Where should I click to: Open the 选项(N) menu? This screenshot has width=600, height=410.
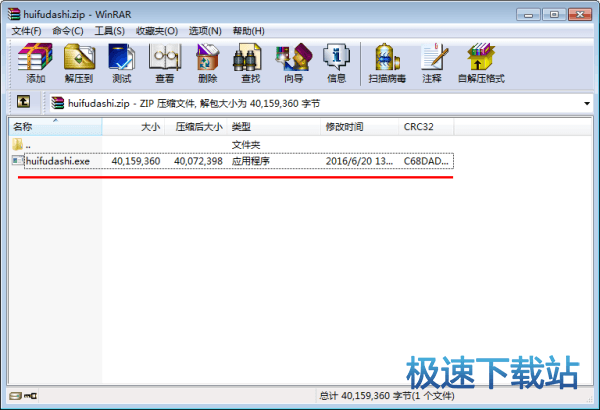tap(205, 31)
